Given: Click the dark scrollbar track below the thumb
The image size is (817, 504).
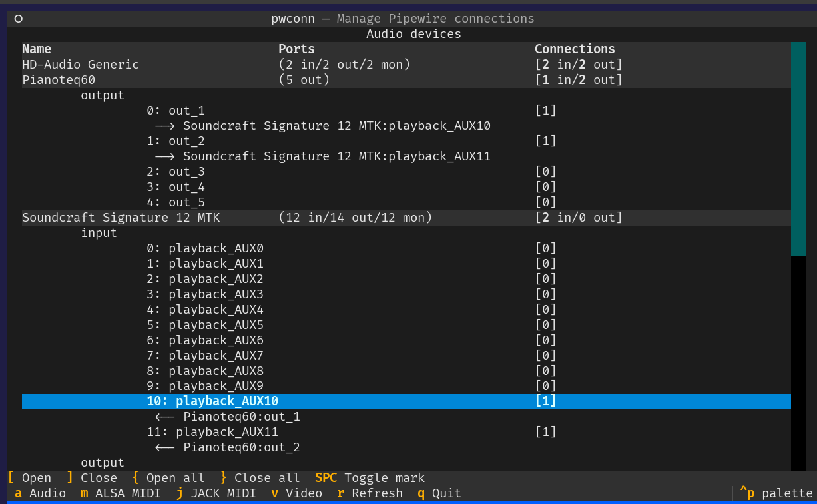Looking at the screenshot, I should tap(798, 364).
